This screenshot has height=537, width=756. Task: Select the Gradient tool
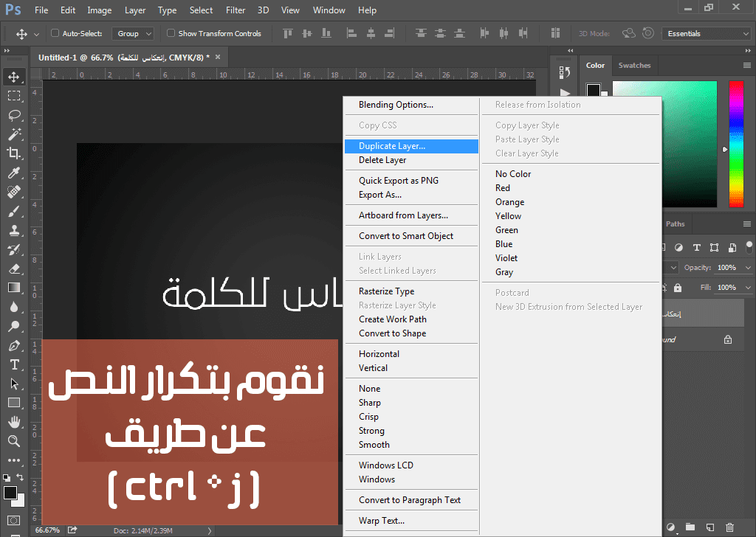point(14,288)
